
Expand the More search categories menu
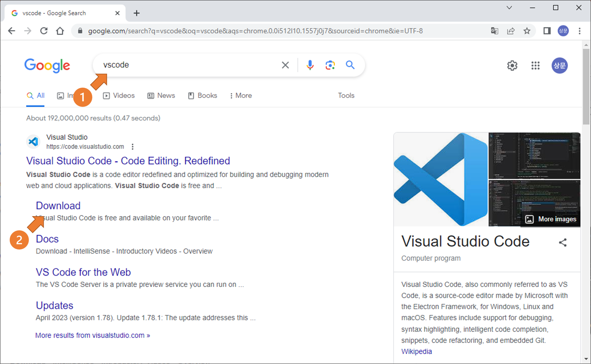(x=241, y=96)
